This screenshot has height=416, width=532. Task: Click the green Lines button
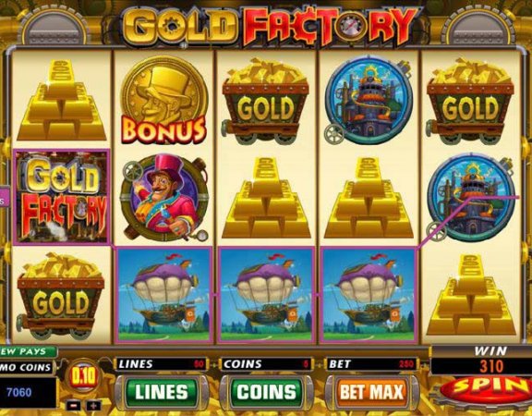161,392
